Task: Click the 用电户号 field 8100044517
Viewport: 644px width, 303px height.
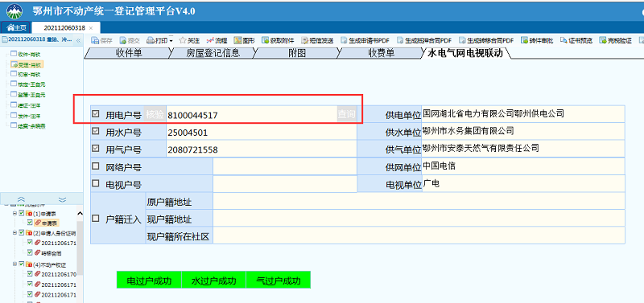Action: pos(251,115)
